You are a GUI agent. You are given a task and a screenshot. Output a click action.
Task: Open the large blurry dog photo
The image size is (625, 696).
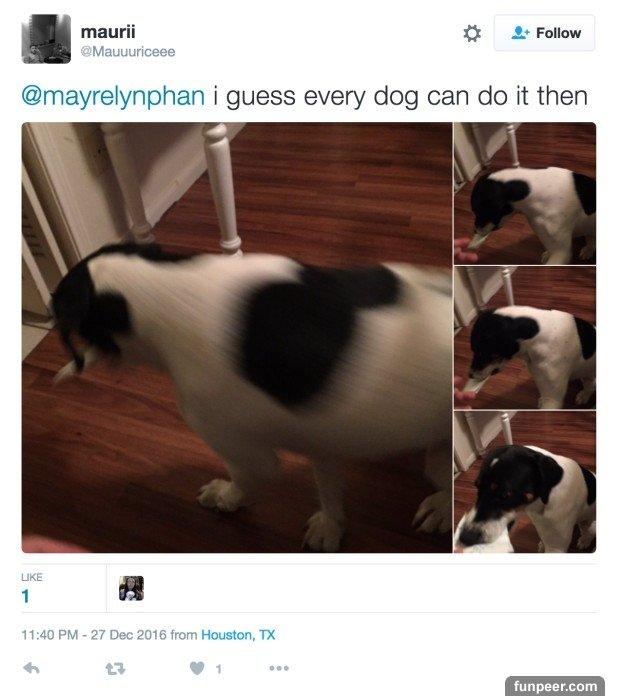click(x=237, y=337)
